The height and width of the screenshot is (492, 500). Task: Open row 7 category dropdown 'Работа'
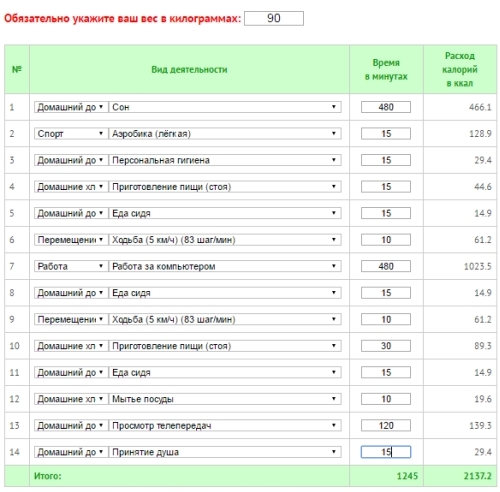pyautogui.click(x=71, y=266)
